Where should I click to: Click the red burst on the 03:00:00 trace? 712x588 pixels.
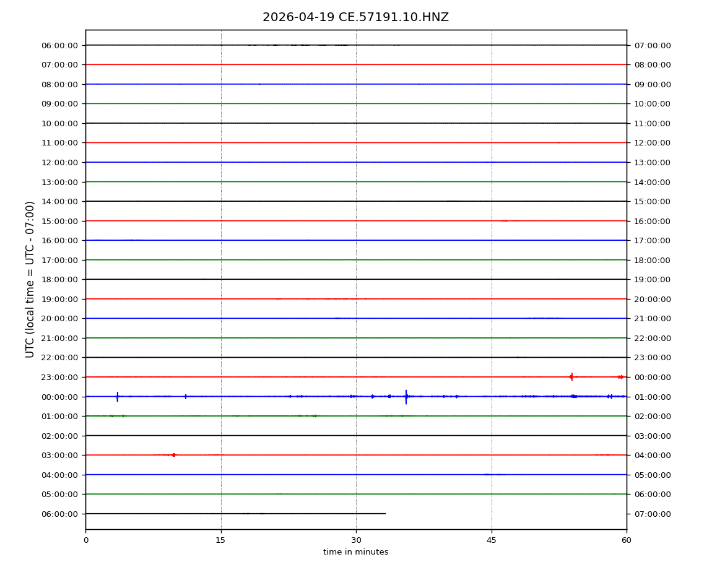pos(173,455)
